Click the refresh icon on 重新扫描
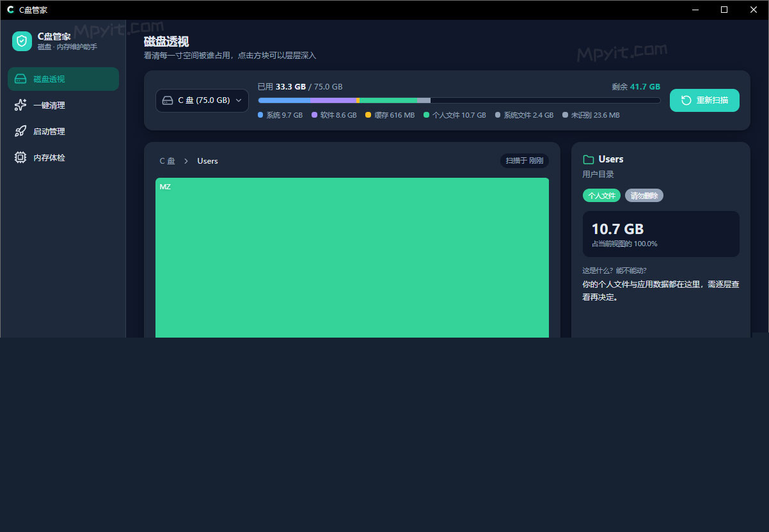This screenshot has height=532, width=769. pyautogui.click(x=686, y=100)
